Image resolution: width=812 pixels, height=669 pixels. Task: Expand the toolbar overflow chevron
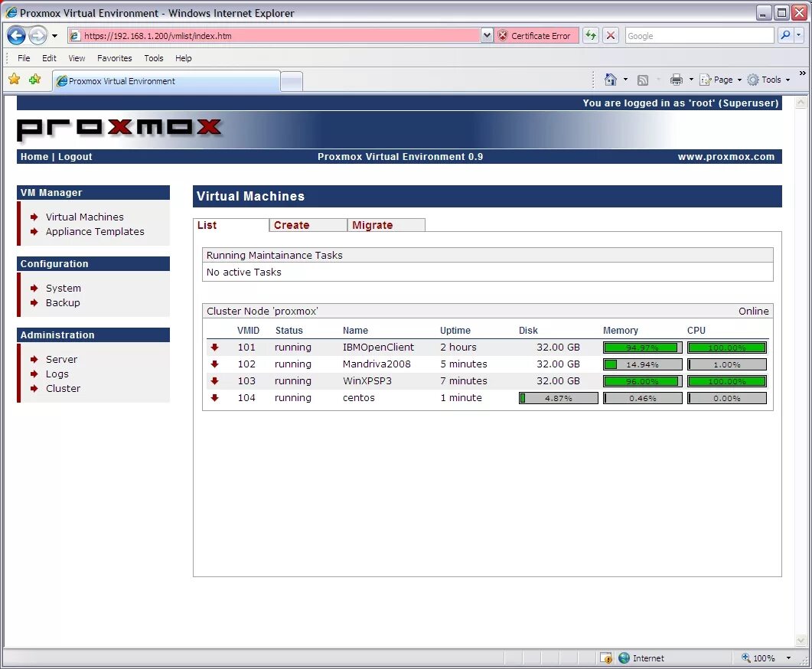tap(802, 73)
